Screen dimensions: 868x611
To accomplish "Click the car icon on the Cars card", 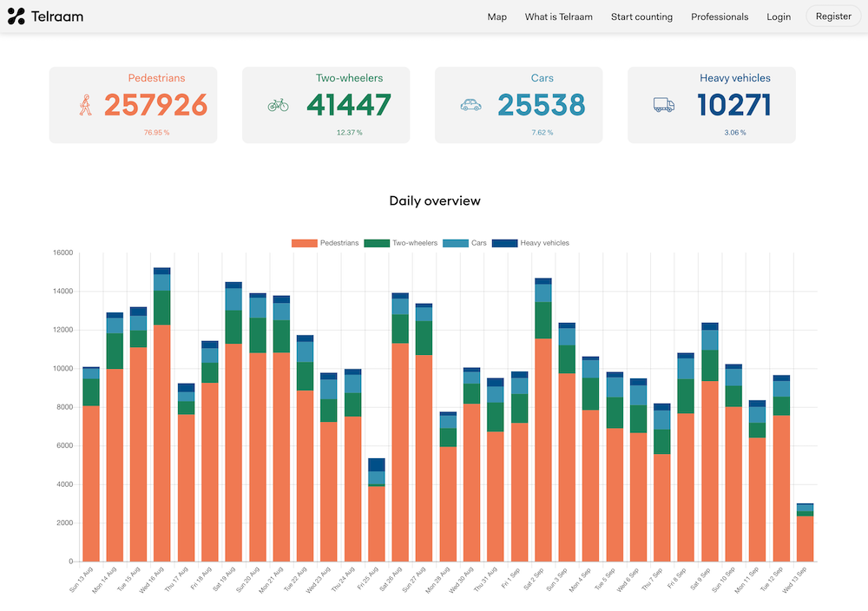I will coord(470,103).
